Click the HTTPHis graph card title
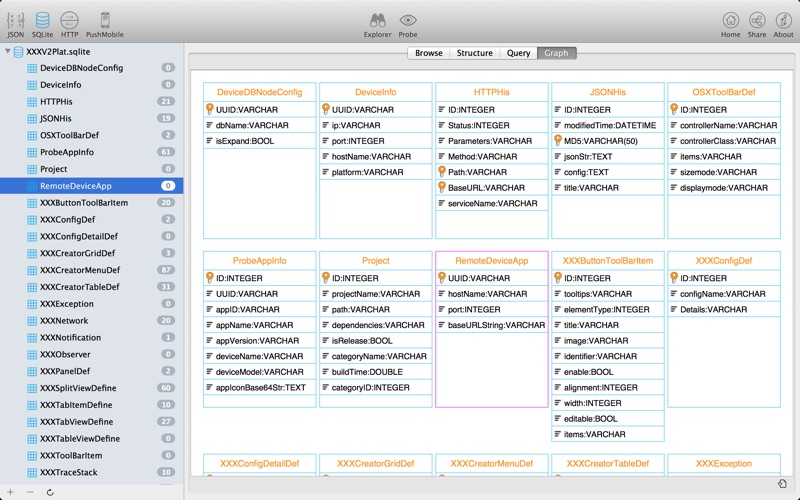The image size is (800, 500). [x=492, y=92]
